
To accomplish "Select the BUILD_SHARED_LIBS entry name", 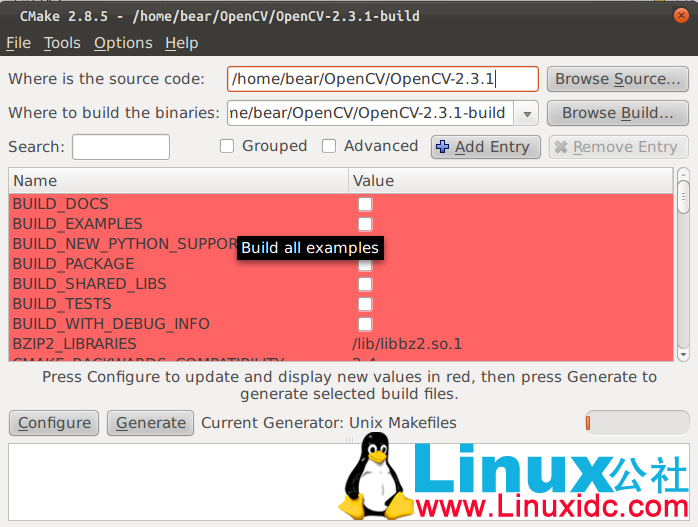I will tap(89, 284).
